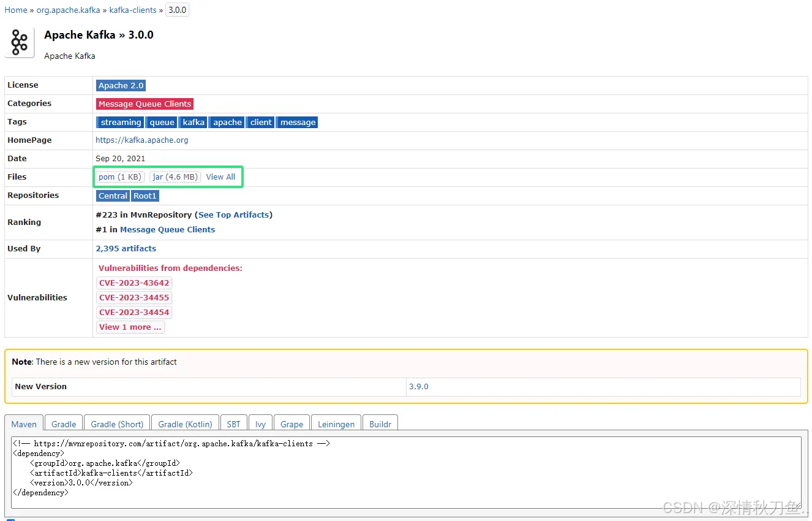Expand View 1 more vulnerabilities
Screen dimensions: 812x521
point(130,327)
